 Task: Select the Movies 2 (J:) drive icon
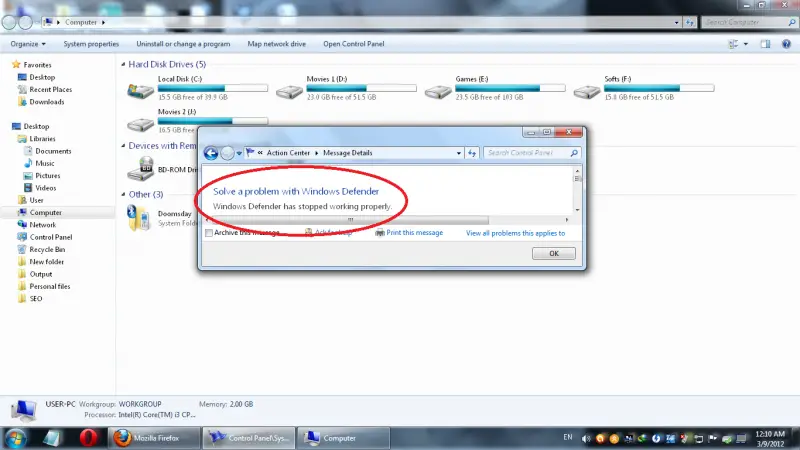[140, 124]
